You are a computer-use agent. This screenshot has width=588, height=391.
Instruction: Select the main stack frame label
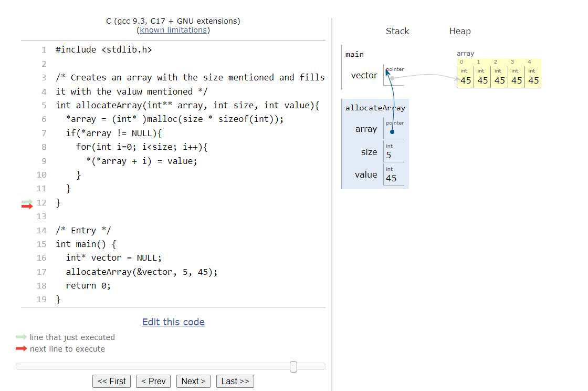(x=354, y=54)
